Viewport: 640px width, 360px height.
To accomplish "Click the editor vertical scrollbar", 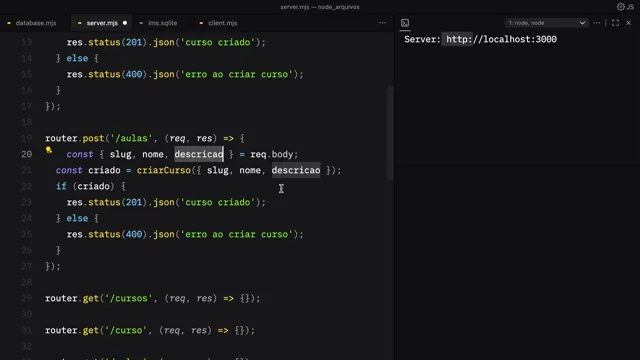I will 391,133.
